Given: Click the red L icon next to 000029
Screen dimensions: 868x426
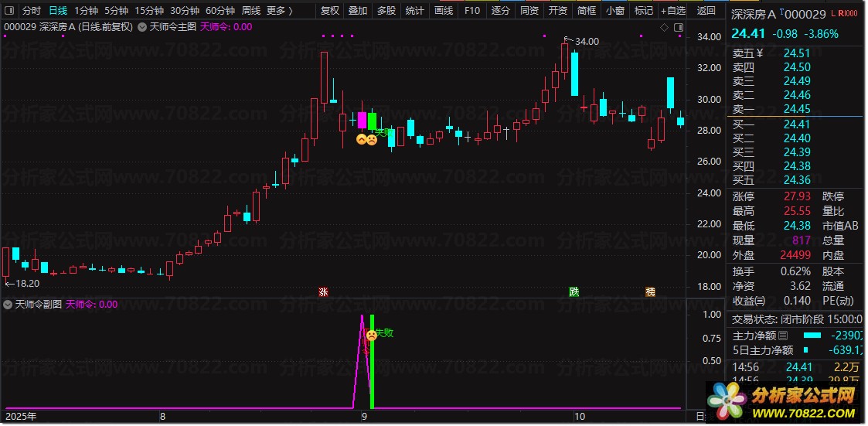Looking at the screenshot, I should [833, 14].
